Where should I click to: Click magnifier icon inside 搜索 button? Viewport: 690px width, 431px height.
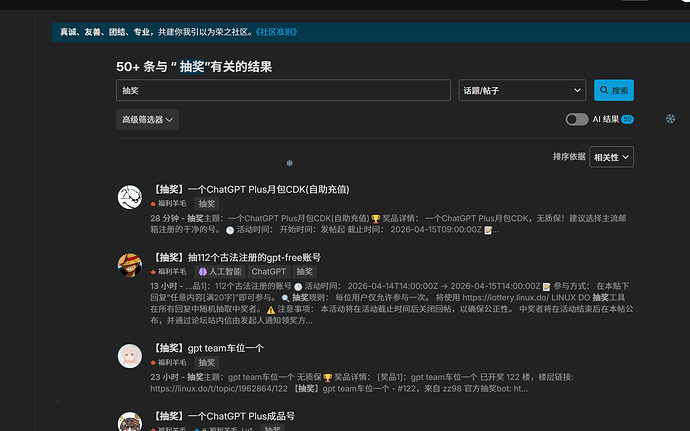(x=604, y=90)
